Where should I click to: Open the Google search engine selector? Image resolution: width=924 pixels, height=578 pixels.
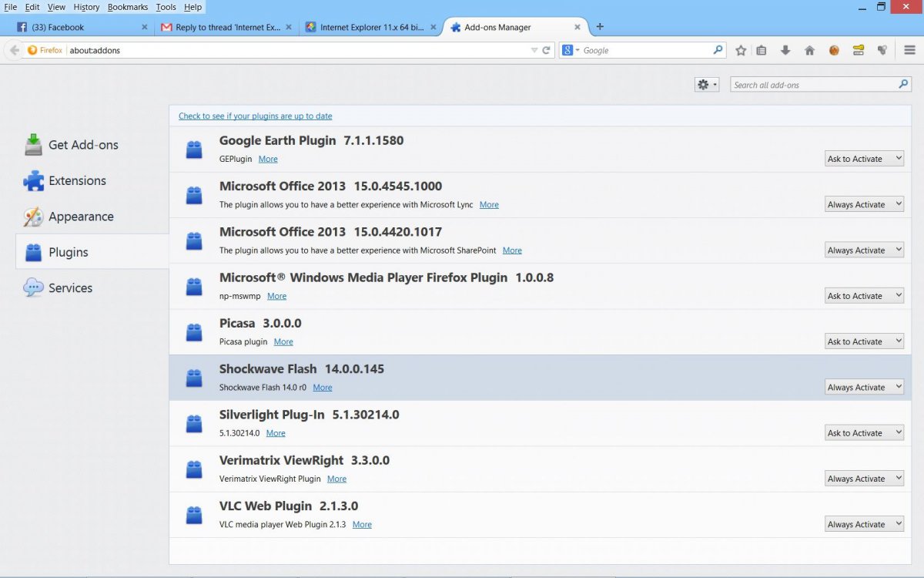[x=570, y=50]
